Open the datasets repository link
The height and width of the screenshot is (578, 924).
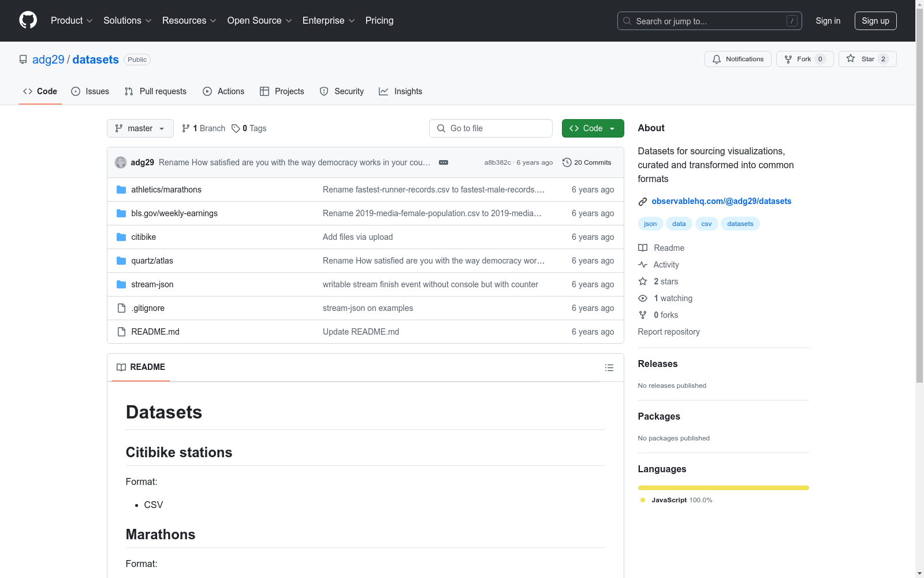96,60
